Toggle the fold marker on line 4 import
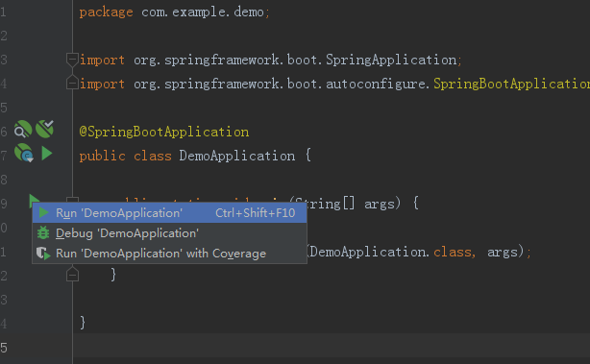The width and height of the screenshot is (590, 364). (x=72, y=84)
